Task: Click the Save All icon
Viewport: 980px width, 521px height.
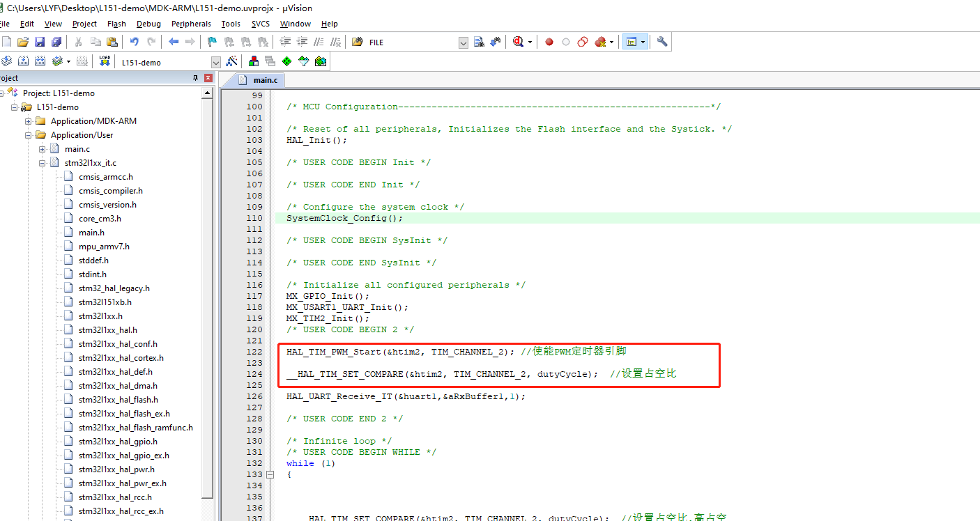Action: (56, 42)
